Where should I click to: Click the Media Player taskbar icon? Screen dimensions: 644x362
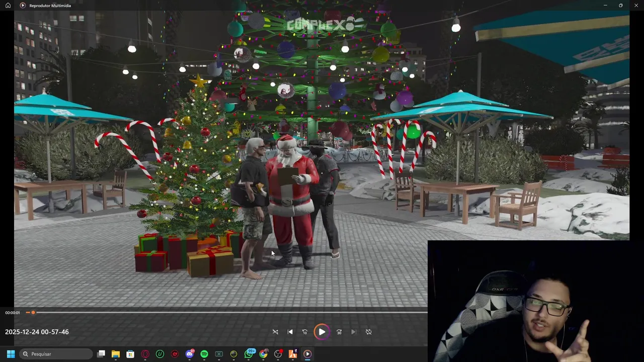click(x=307, y=354)
